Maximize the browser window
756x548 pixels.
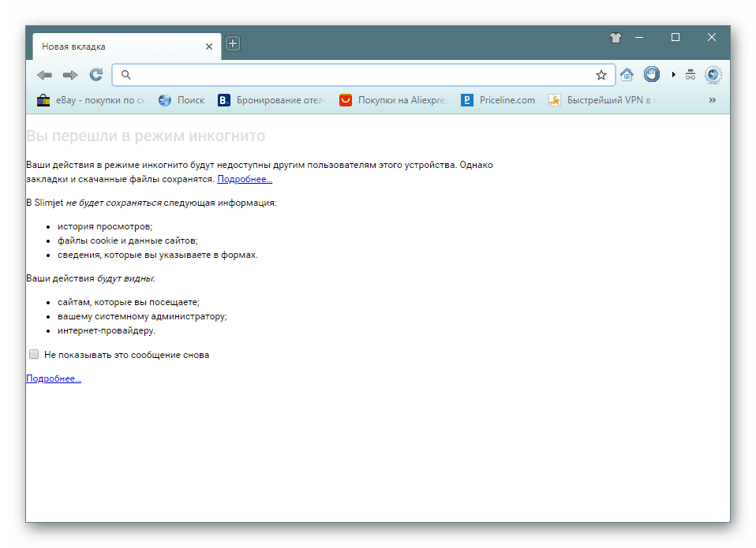point(676,38)
